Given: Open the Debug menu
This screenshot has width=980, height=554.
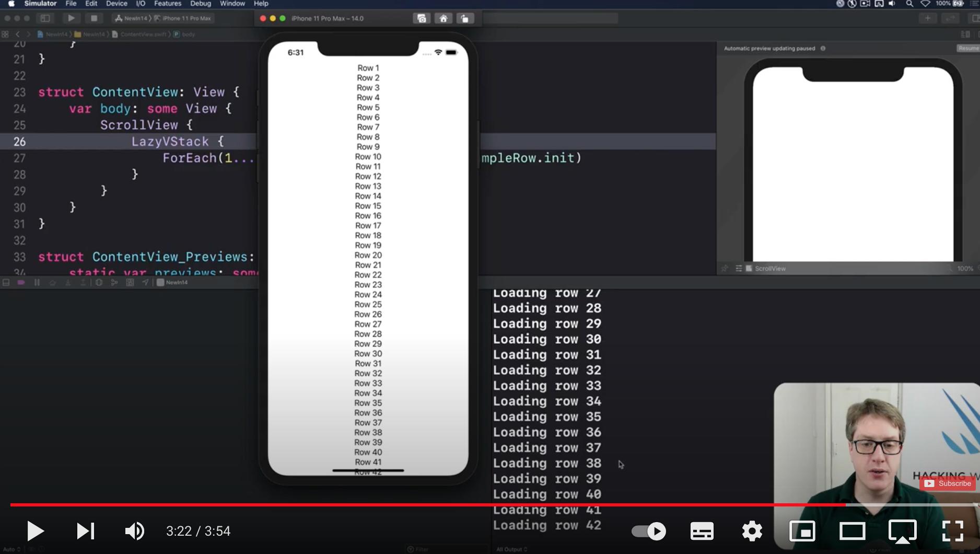Looking at the screenshot, I should click(x=201, y=4).
